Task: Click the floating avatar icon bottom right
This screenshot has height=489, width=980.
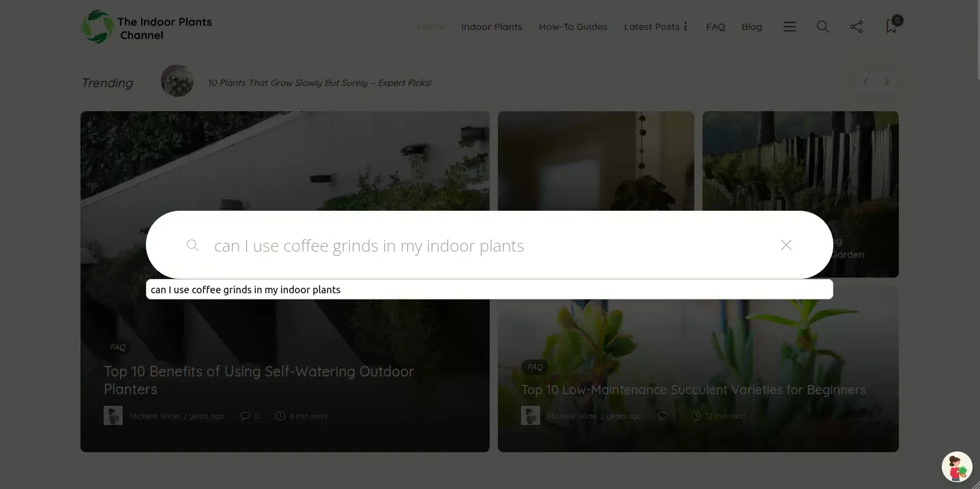Action: pyautogui.click(x=957, y=467)
